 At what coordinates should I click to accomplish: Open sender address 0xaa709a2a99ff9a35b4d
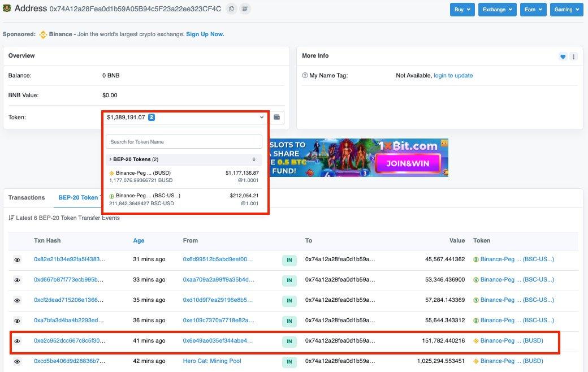point(219,279)
